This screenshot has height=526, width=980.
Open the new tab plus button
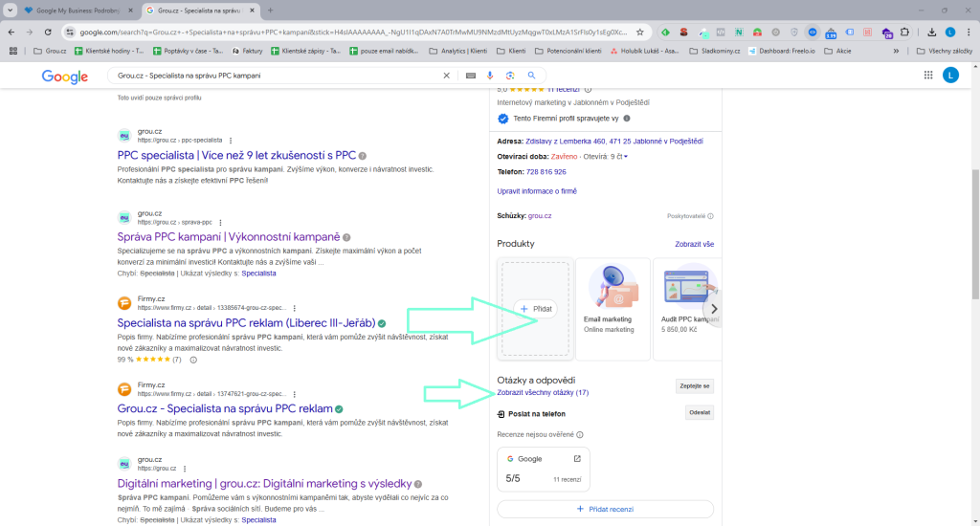click(271, 10)
